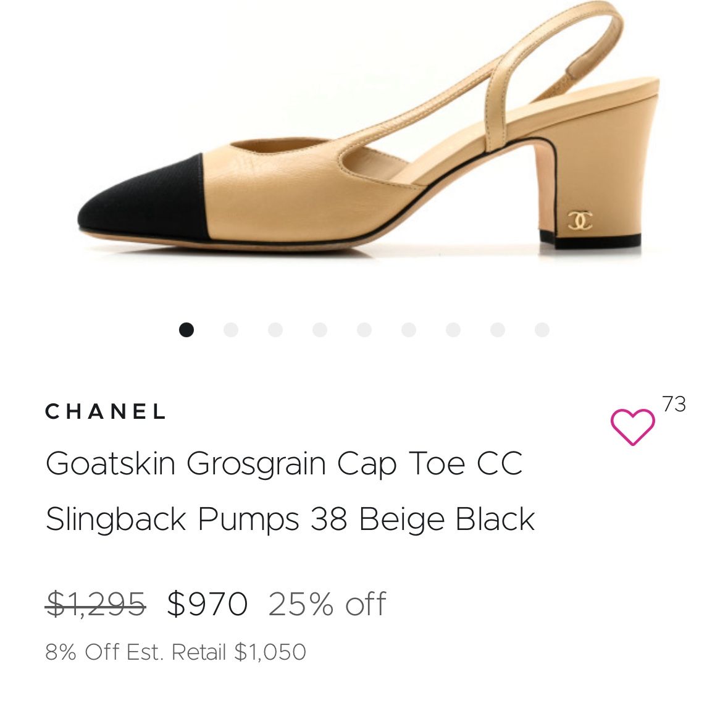Show the fifth carousel image dot
The image size is (728, 719).
[364, 330]
